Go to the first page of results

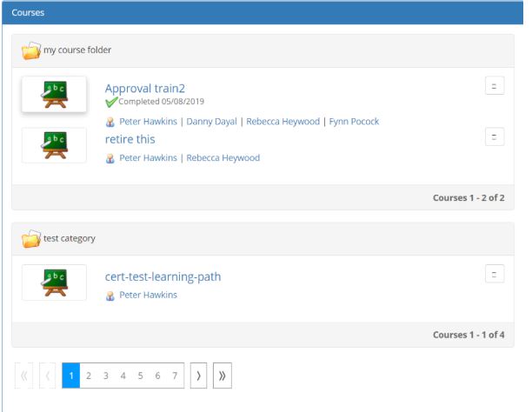point(23,375)
